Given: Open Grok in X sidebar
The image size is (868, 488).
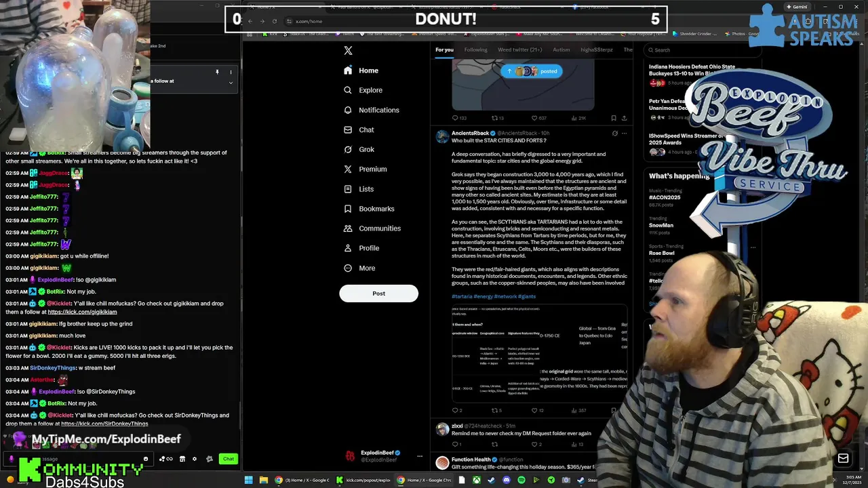Looking at the screenshot, I should pos(359,149).
